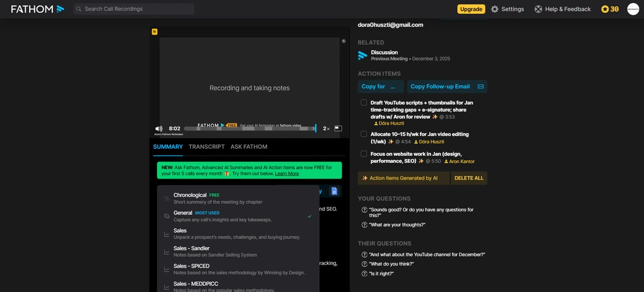Choose the General summary template

pos(238,216)
